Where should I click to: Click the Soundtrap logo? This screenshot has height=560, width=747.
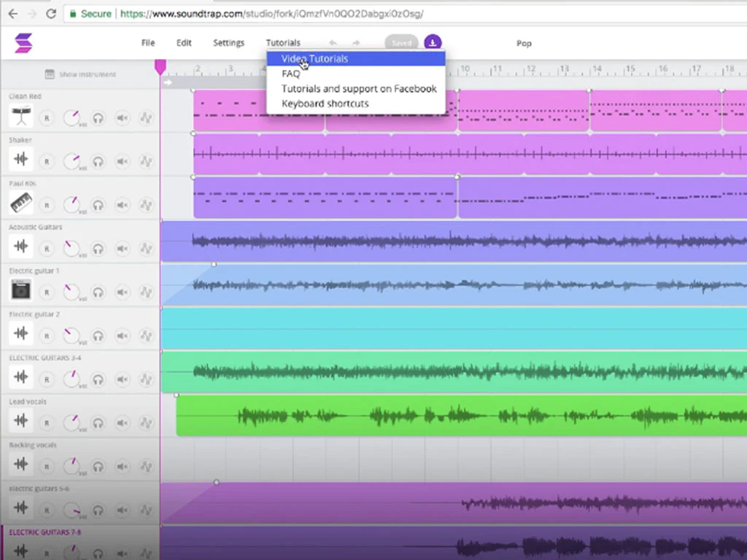23,43
